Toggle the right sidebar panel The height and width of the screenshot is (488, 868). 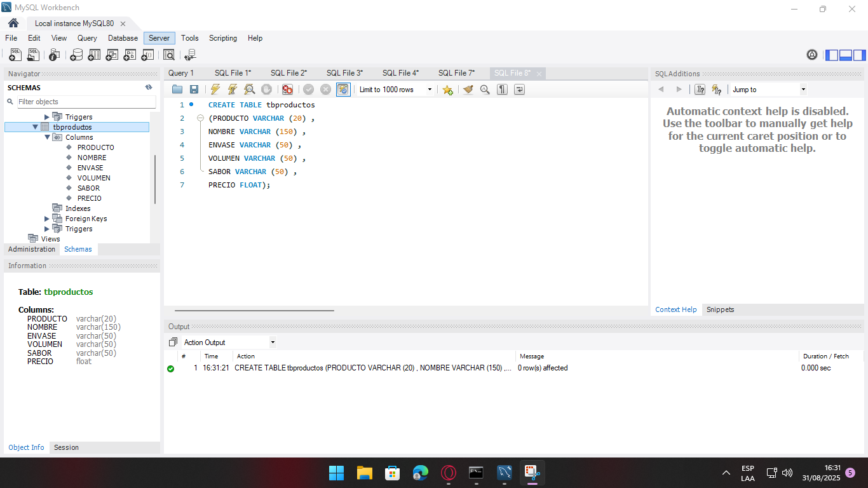tap(860, 55)
